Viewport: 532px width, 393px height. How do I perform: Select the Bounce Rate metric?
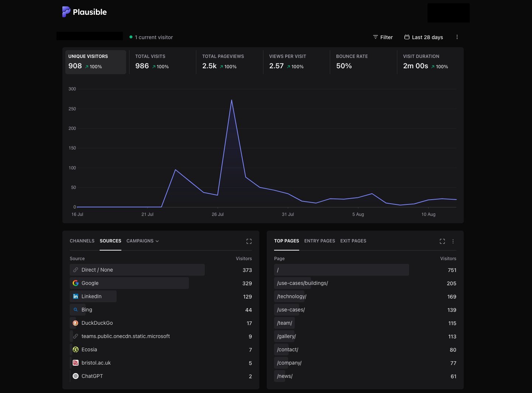[x=363, y=62]
